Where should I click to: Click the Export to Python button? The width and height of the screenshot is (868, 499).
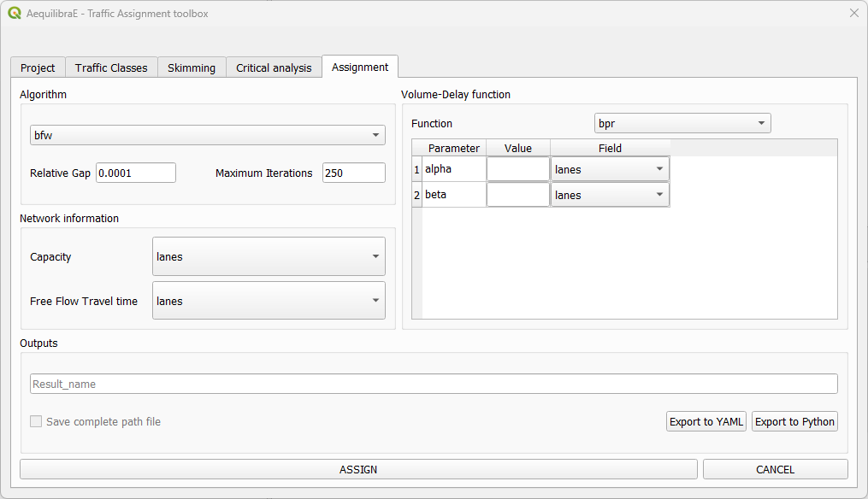coord(794,421)
